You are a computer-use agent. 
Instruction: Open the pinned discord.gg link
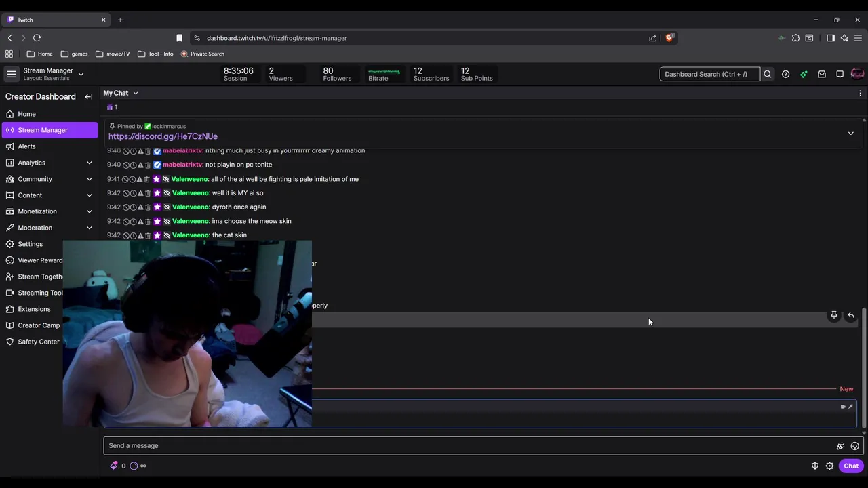(163, 136)
